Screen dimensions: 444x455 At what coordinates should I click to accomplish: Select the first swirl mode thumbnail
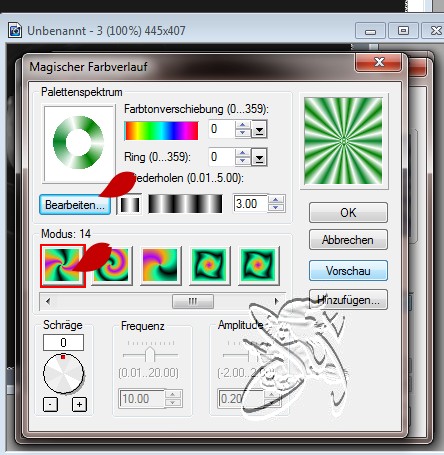(63, 266)
